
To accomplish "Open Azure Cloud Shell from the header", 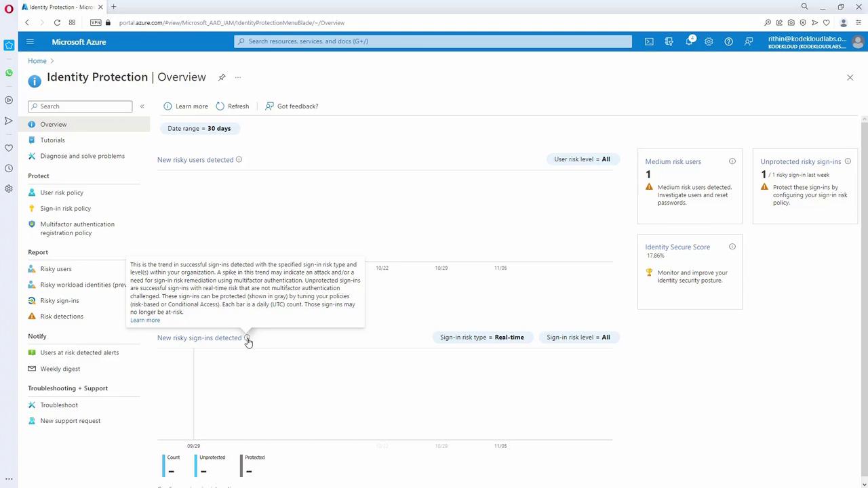I will pyautogui.click(x=649, y=41).
